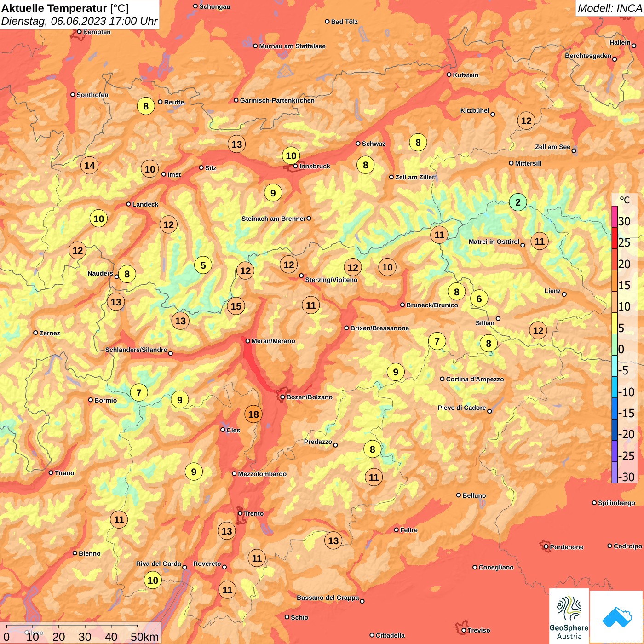This screenshot has width=644, height=644.
Task: Select the Steinach am Brenner label
Action: 273,218
